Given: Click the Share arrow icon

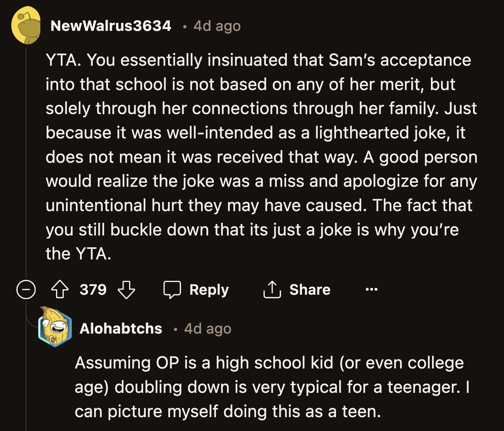Looking at the screenshot, I should pos(272,289).
